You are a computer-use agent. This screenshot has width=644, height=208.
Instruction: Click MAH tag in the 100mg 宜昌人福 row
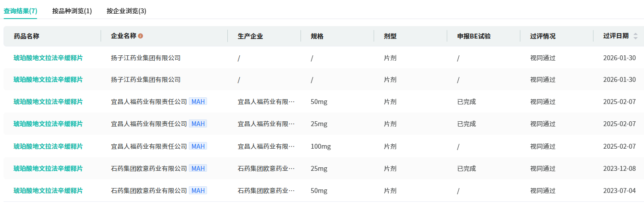[x=198, y=146]
